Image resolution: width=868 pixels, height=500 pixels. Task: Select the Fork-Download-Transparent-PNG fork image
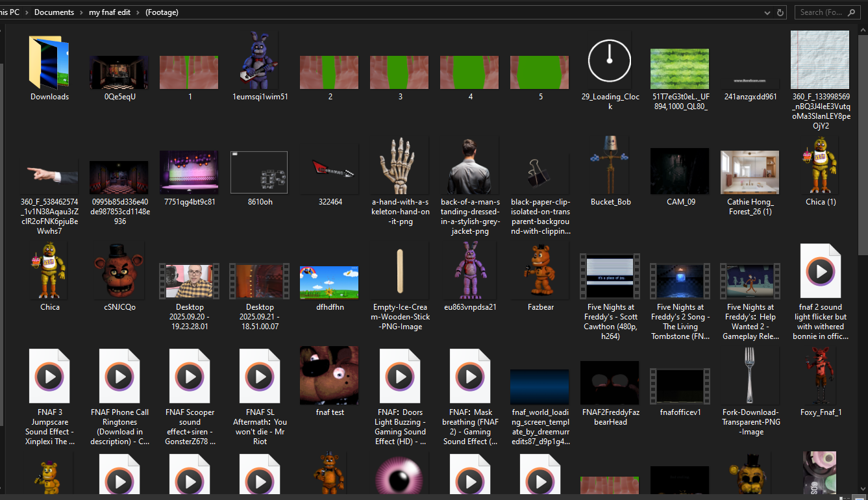[x=750, y=376]
